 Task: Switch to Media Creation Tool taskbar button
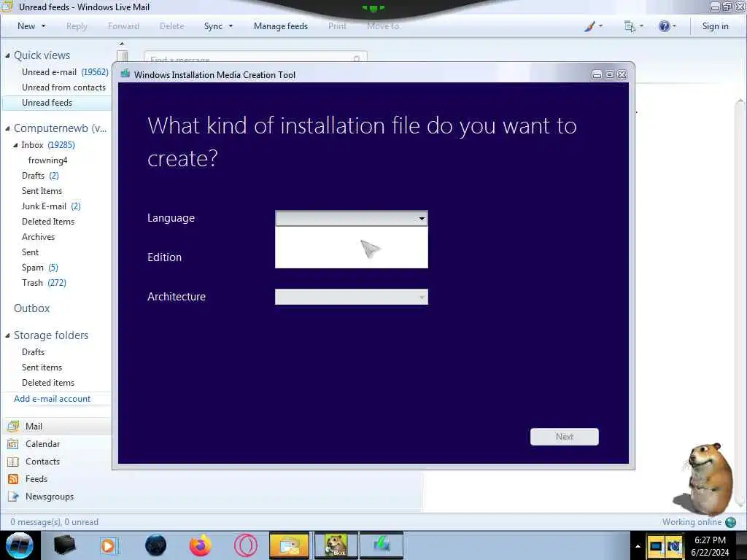382,545
